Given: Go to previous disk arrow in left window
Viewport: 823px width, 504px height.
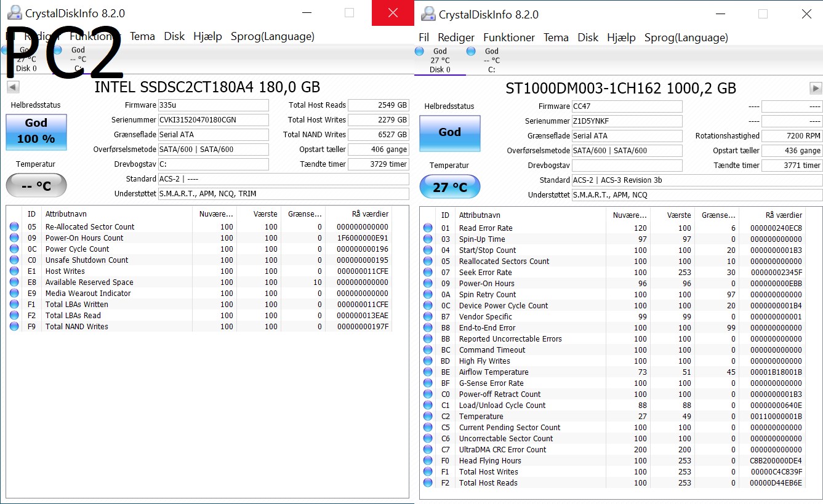Looking at the screenshot, I should coord(12,87).
